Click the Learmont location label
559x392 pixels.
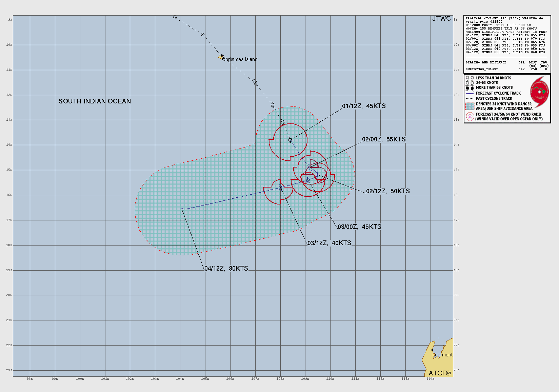[x=442, y=355]
